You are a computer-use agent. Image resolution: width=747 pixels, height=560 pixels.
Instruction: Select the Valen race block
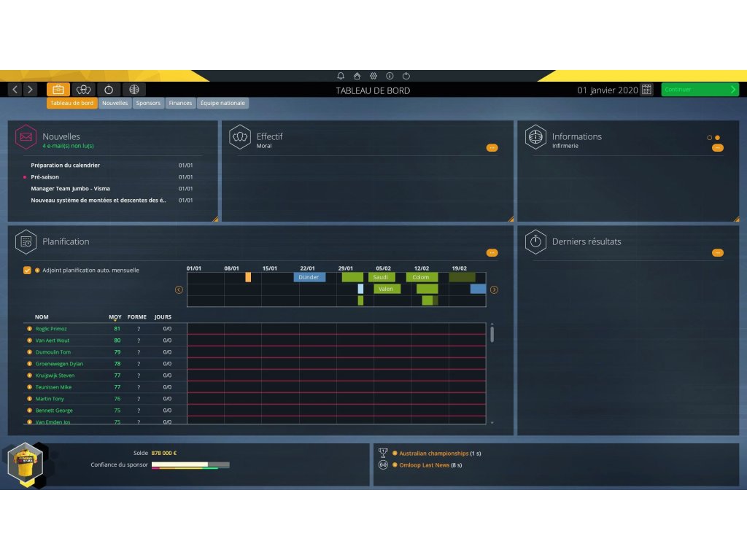[x=387, y=289]
